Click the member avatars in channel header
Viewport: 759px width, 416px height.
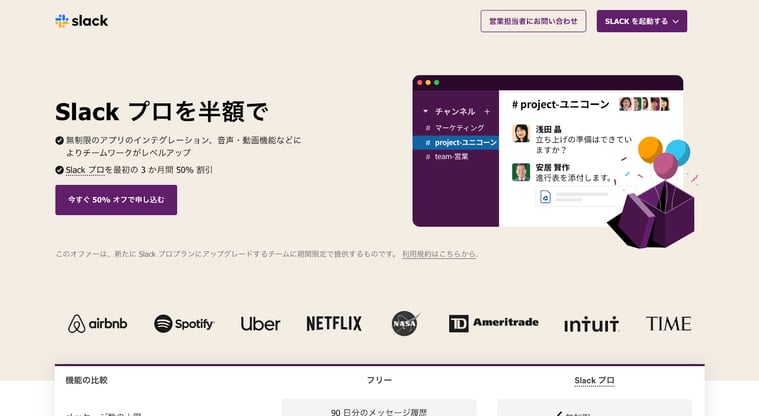644,104
